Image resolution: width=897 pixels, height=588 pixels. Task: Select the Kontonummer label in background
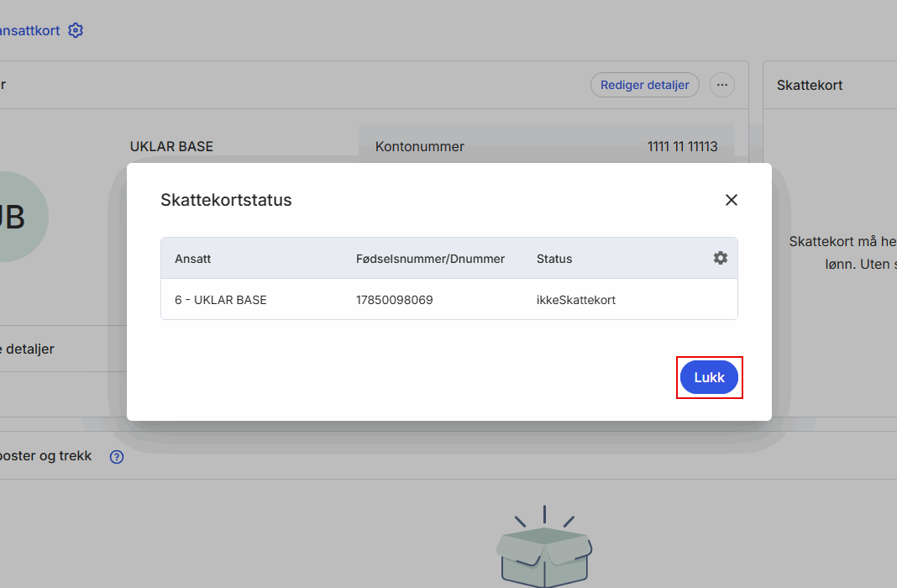[x=419, y=146]
